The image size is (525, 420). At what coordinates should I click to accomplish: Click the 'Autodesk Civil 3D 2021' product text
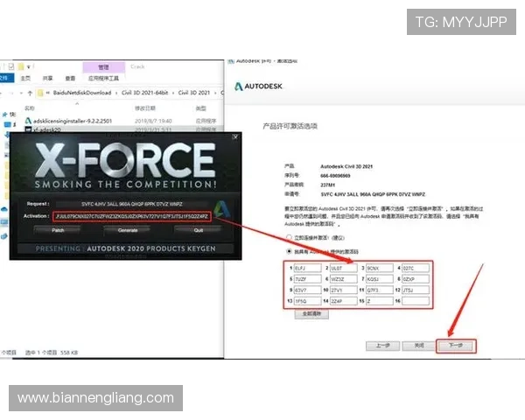click(346, 166)
